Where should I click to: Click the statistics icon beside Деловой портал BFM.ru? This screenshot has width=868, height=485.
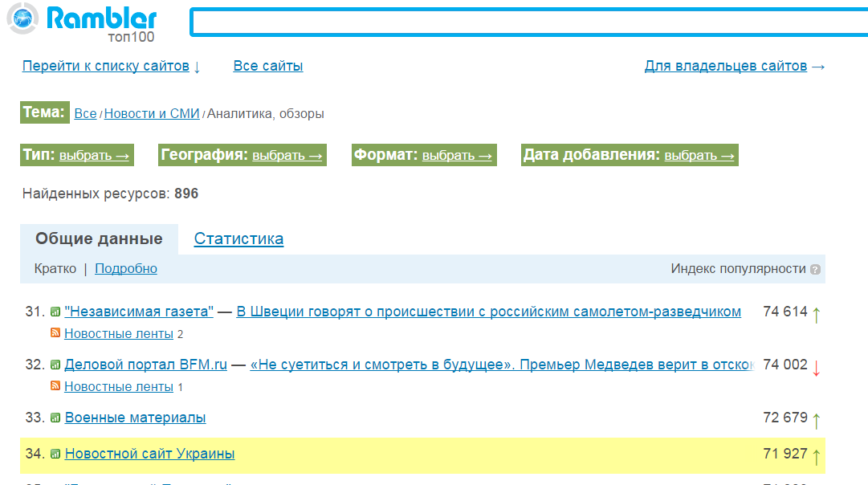pos(55,365)
